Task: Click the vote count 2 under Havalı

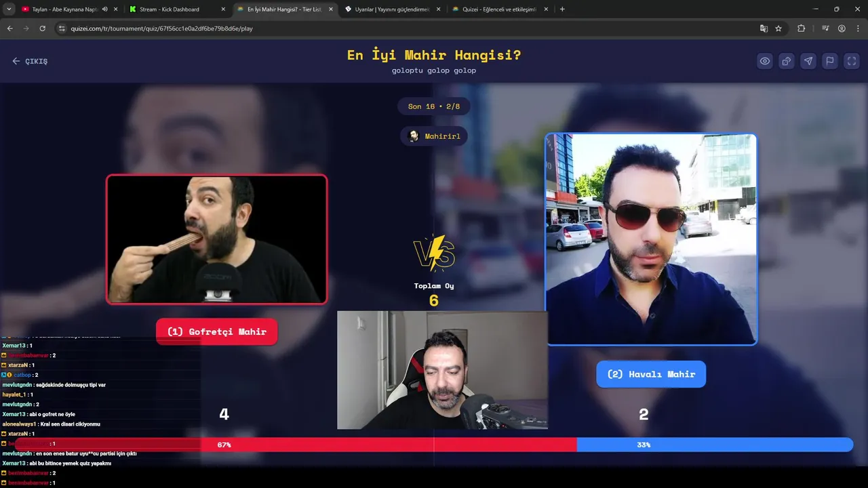Action: click(644, 414)
